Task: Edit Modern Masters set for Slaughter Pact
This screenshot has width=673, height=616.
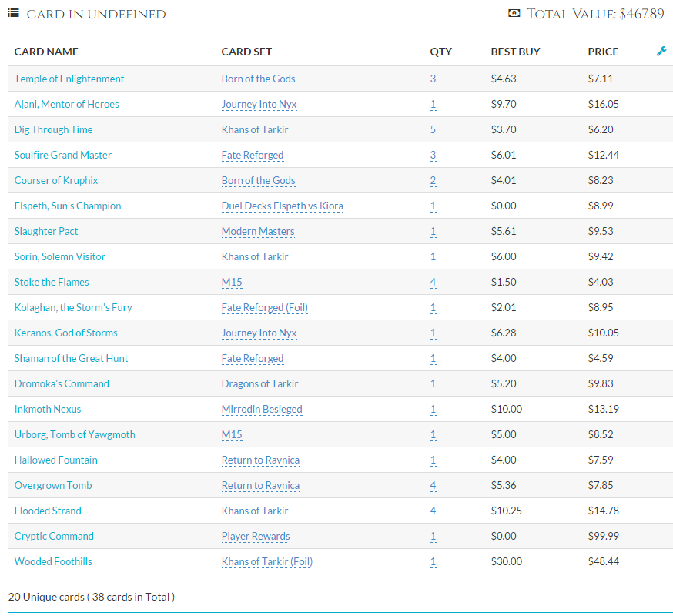Action: coord(258,231)
